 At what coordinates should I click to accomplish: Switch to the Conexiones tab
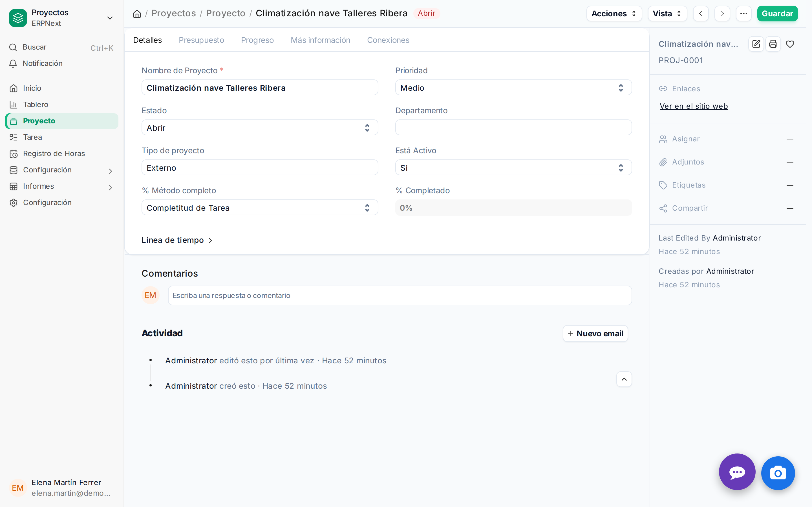click(388, 40)
